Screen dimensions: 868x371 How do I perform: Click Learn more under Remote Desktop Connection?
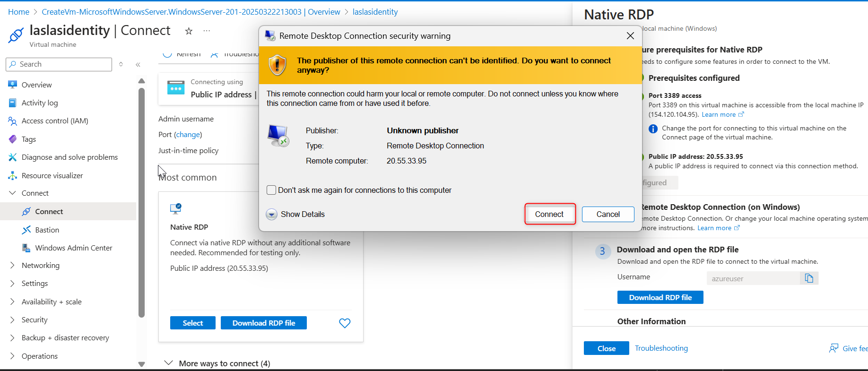[x=719, y=228]
